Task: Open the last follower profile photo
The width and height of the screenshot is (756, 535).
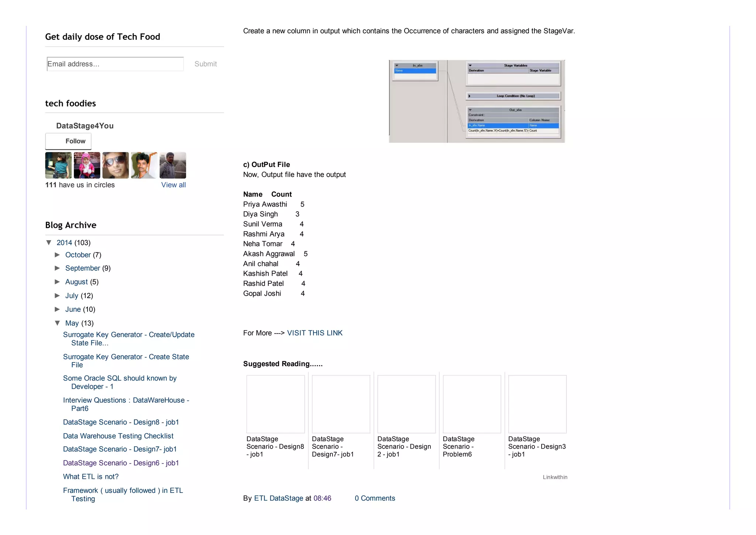Action: tap(173, 165)
